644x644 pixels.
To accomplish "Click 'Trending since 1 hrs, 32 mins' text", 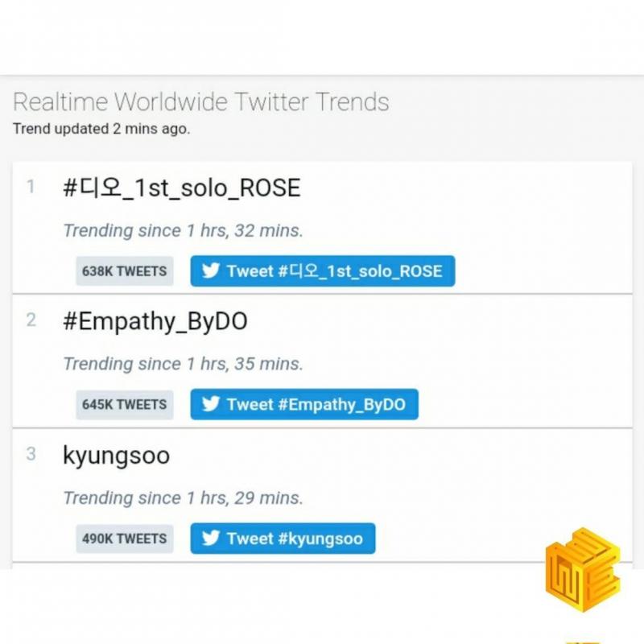I will coord(183,230).
